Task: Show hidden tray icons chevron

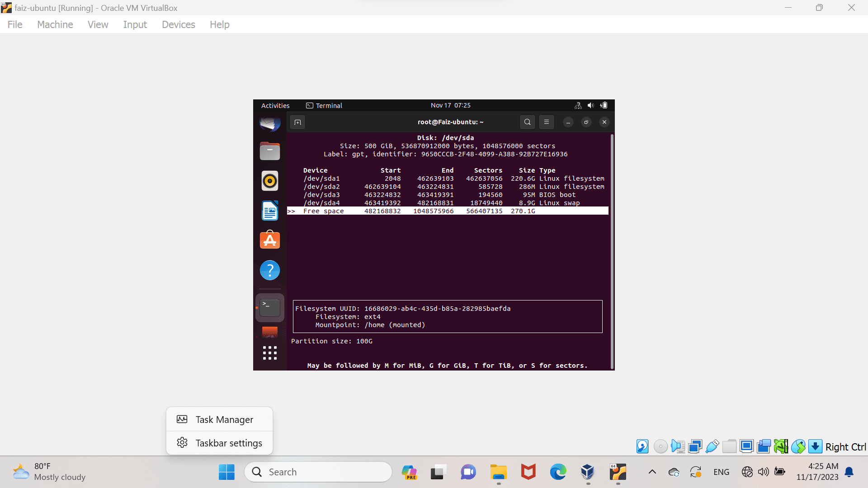Action: tap(652, 472)
